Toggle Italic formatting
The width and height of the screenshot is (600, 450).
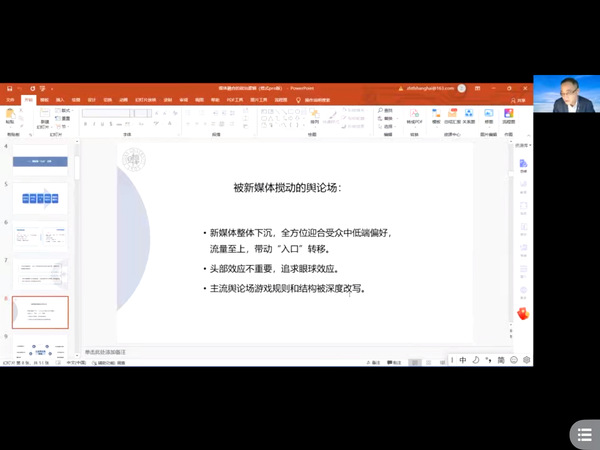click(94, 124)
